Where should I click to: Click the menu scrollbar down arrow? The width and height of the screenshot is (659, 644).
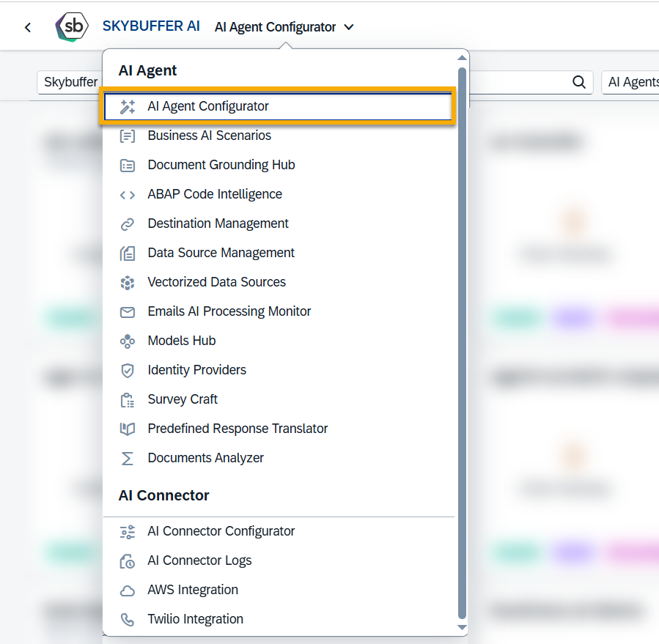pyautogui.click(x=462, y=627)
